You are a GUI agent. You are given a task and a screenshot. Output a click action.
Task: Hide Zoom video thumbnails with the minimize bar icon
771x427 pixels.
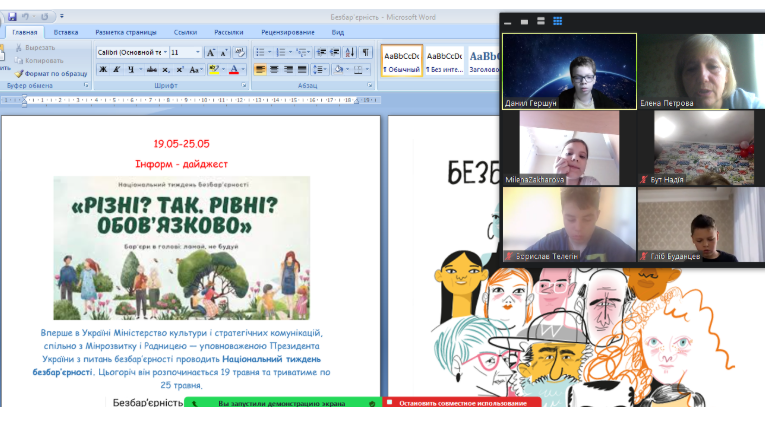tap(508, 23)
